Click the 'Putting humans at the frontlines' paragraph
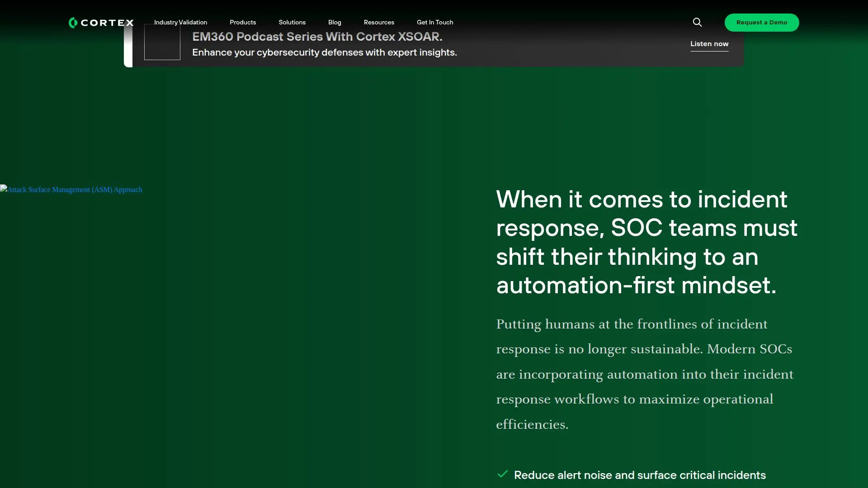Image resolution: width=868 pixels, height=488 pixels. 645,374
